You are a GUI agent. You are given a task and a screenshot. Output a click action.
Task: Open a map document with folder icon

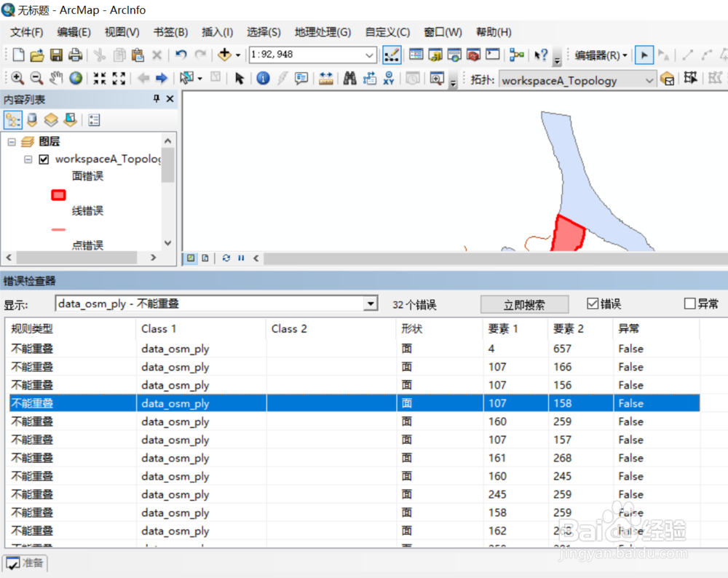[37, 55]
